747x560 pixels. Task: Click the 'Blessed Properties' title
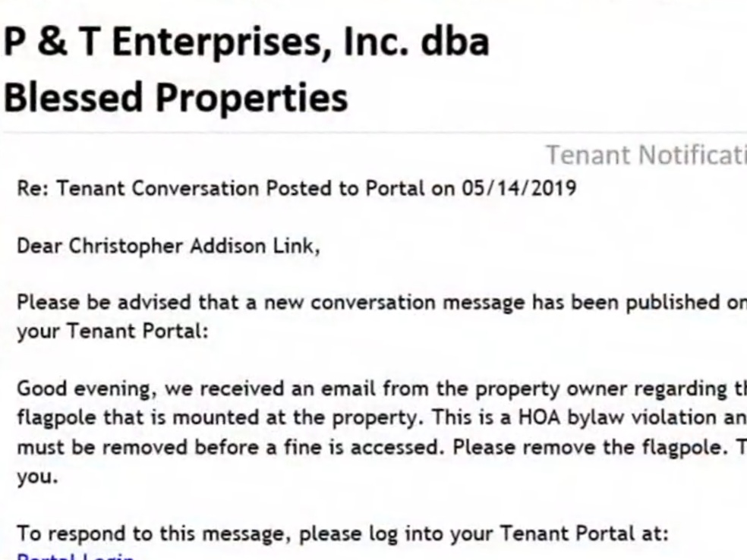click(x=176, y=97)
